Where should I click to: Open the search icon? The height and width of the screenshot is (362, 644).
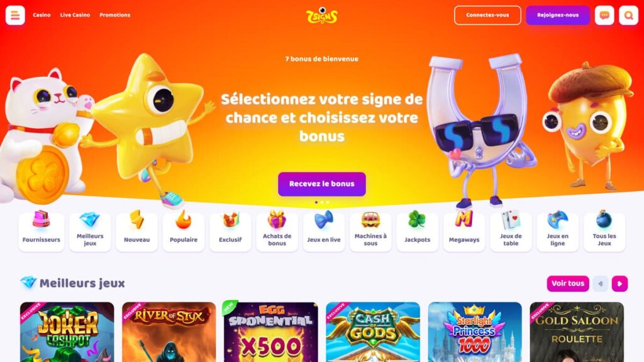628,15
